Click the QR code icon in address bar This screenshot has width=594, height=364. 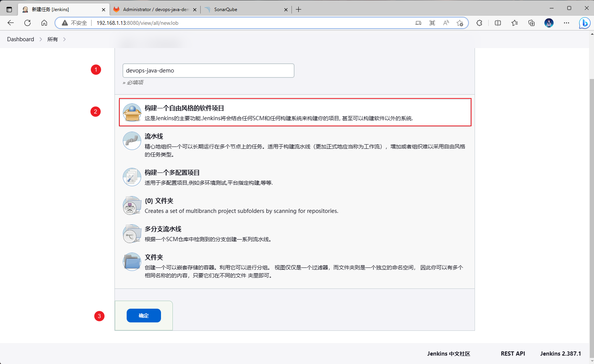click(432, 23)
